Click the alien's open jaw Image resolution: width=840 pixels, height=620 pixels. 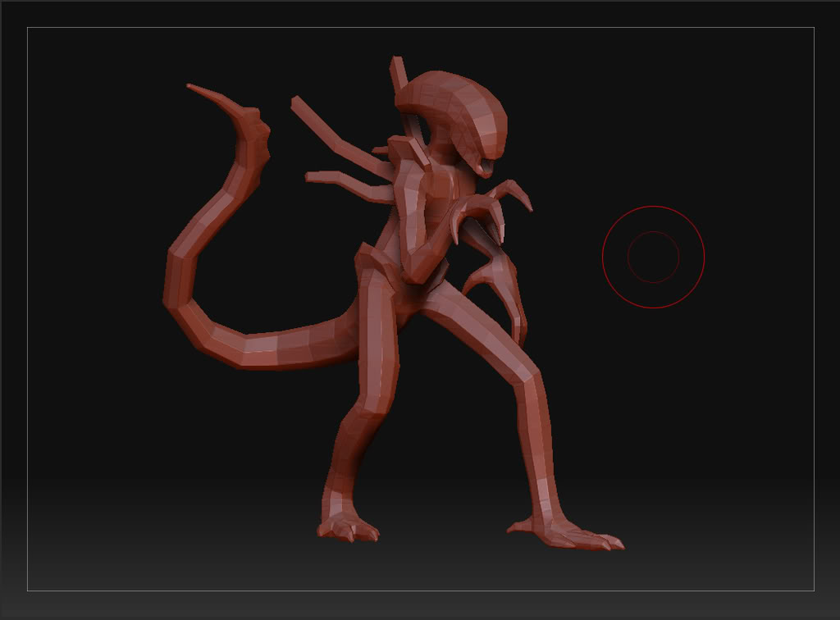pos(486,166)
